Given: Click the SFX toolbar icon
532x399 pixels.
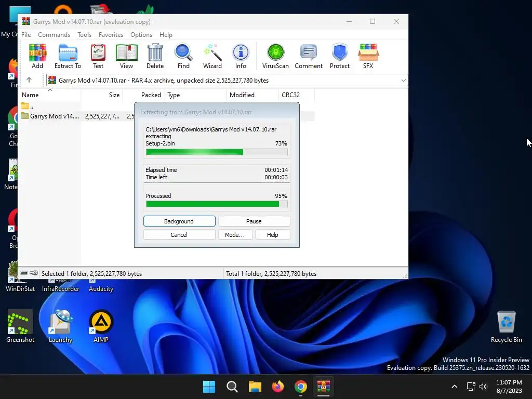Looking at the screenshot, I should click(x=368, y=56).
